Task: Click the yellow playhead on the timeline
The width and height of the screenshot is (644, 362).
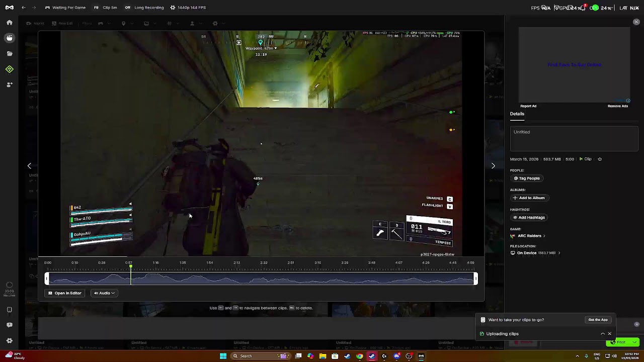Action: click(x=131, y=275)
